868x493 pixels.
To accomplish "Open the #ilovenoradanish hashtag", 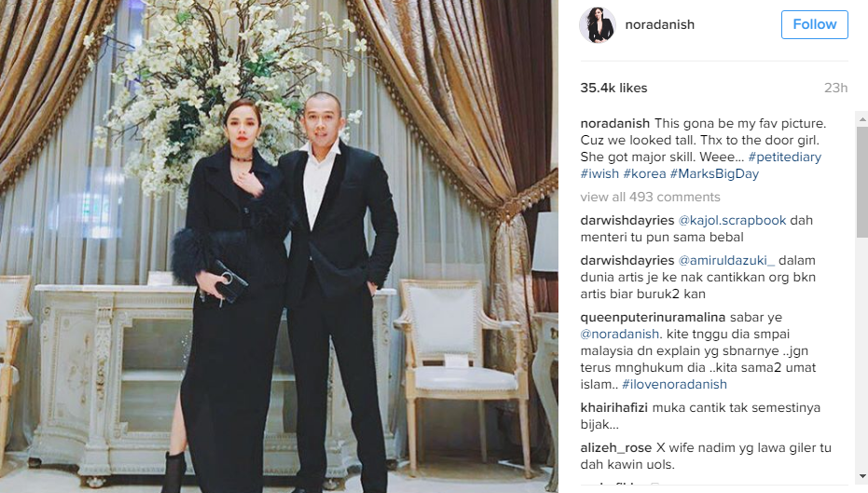I will 674,385.
